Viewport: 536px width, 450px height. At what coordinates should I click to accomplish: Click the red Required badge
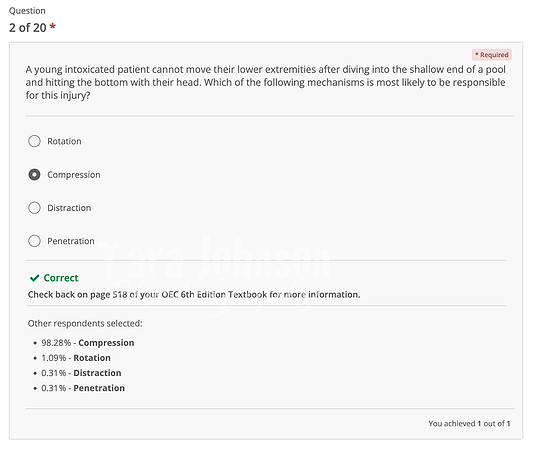(x=492, y=55)
